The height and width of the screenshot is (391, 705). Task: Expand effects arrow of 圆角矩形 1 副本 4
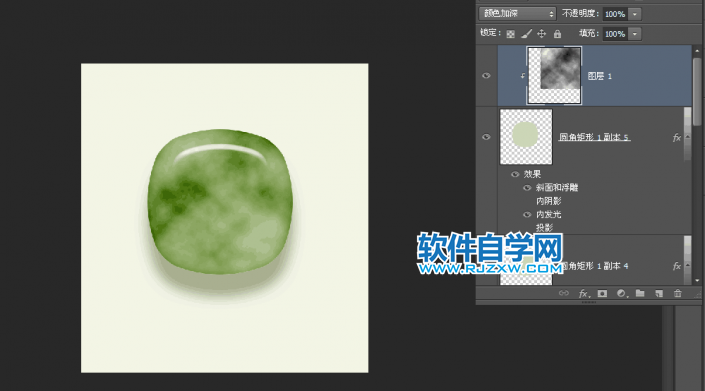point(687,266)
